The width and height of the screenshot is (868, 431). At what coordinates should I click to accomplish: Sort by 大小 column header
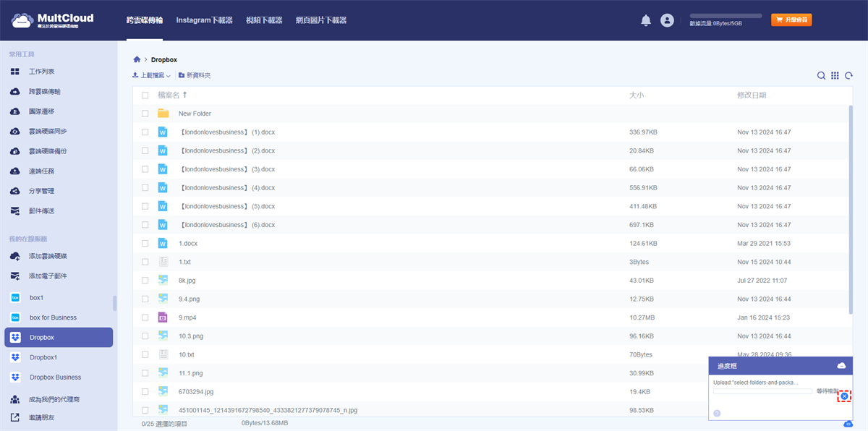click(x=637, y=95)
